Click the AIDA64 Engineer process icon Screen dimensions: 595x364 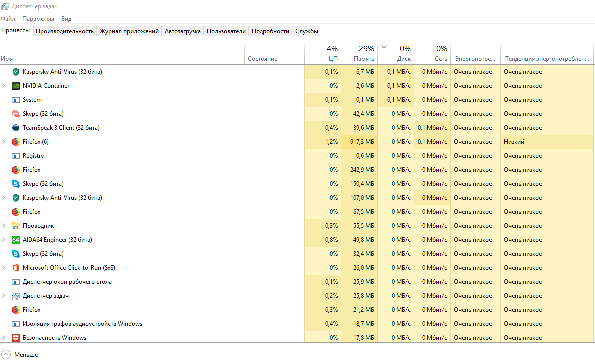pyautogui.click(x=15, y=240)
